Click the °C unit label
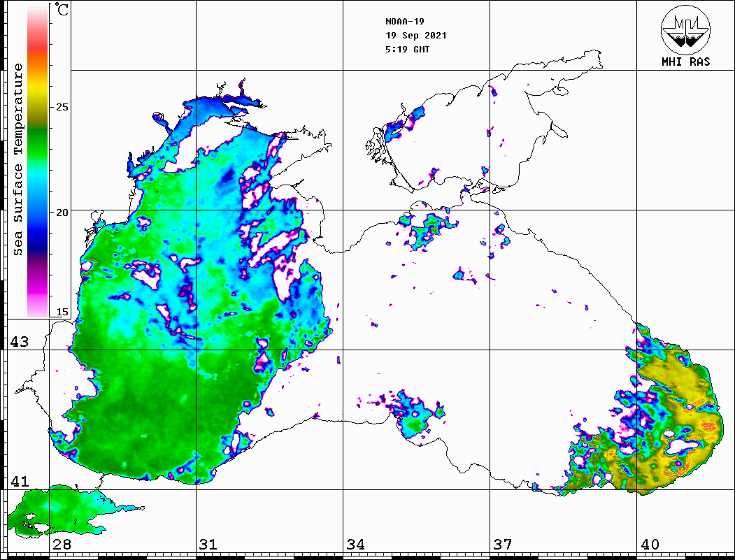Screen dimensions: 735x560 [x=62, y=10]
